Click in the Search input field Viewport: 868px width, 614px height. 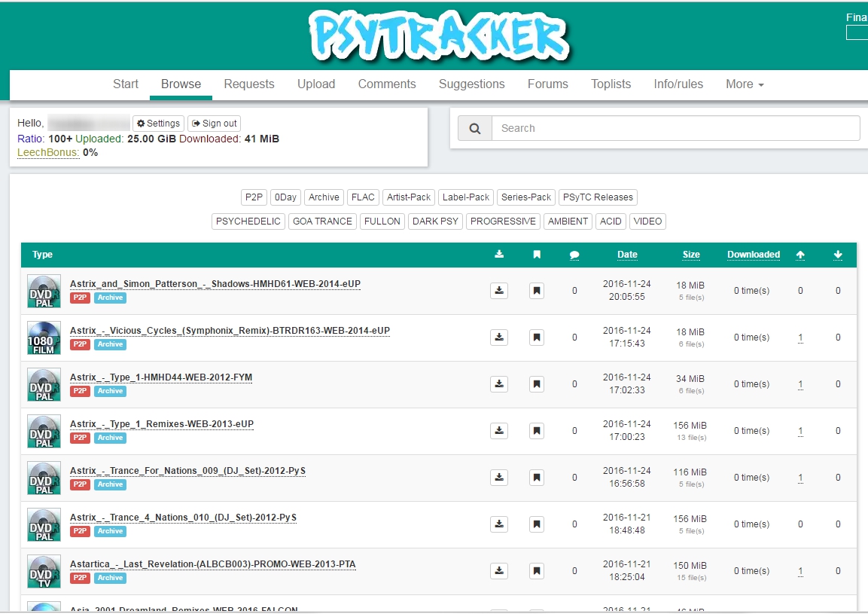click(x=676, y=129)
